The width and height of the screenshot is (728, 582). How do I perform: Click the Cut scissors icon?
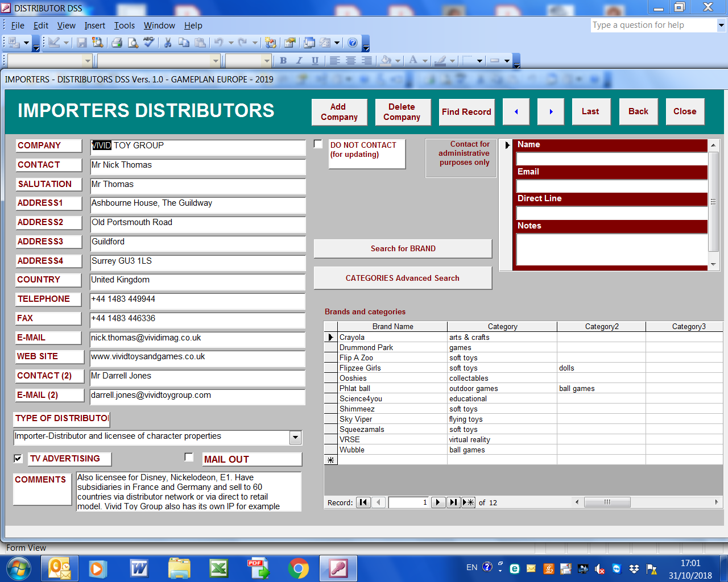coord(168,43)
